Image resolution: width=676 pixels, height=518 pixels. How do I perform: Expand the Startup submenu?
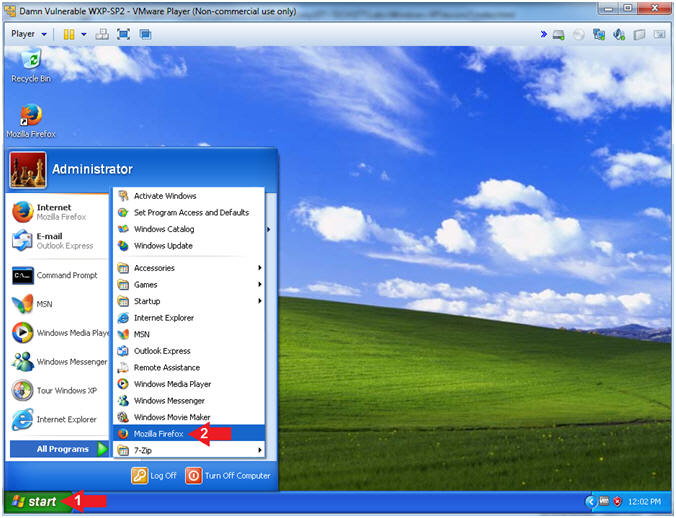coord(189,301)
